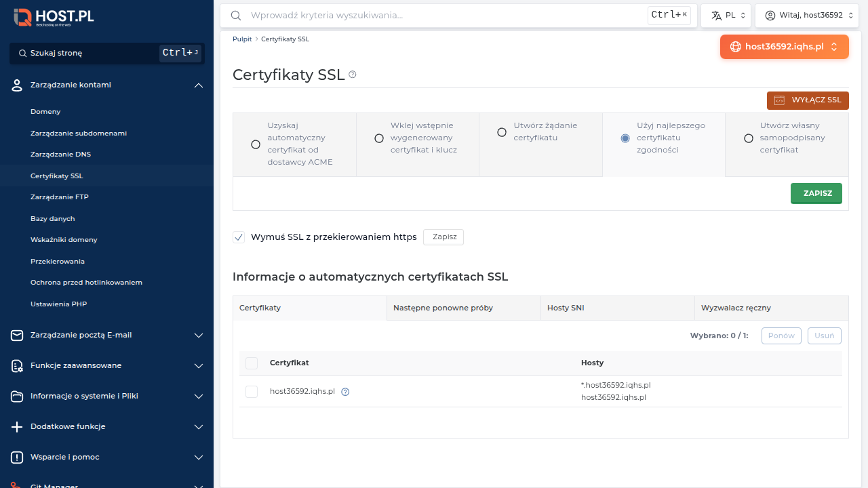Click the magnifier icon in top search bar
The image size is (868, 488).
[x=236, y=15]
